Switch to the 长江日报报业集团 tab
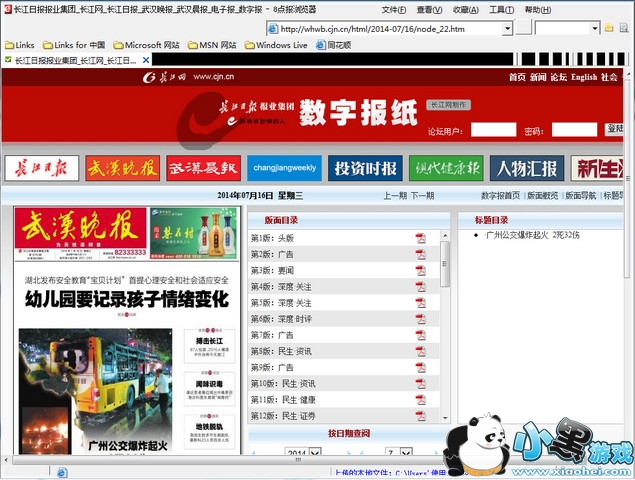Image resolution: width=635 pixels, height=480 pixels. [75, 60]
